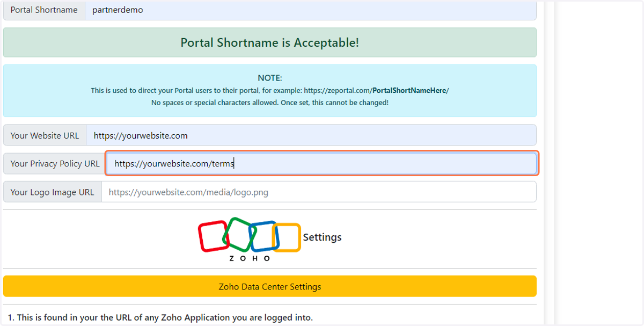
Task: Click the 'PortalShortNameHere' bold URL text
Action: [409, 90]
